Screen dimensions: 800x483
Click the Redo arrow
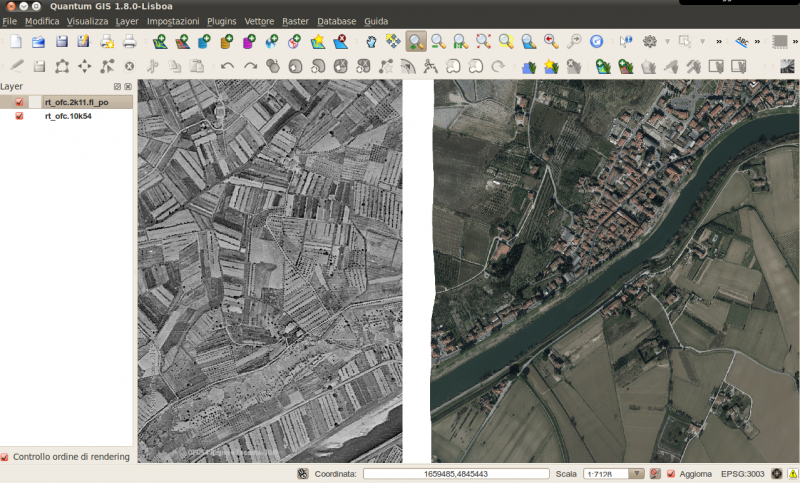(x=250, y=66)
